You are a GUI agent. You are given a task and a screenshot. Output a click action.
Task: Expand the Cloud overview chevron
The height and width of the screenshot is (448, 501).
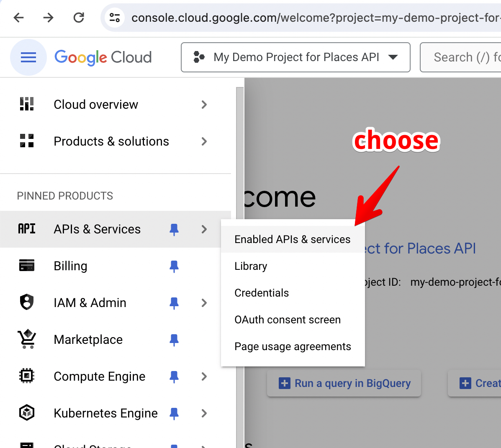[204, 105]
